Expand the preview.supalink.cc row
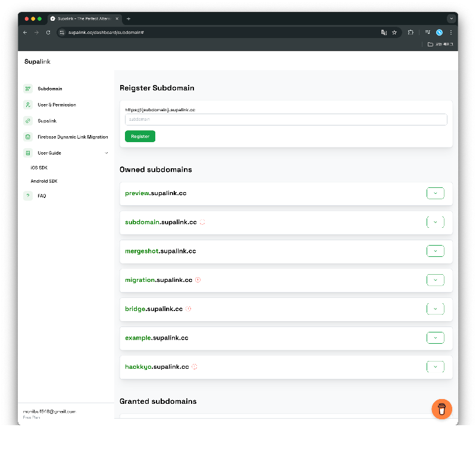The width and height of the screenshot is (476, 449). [x=436, y=193]
